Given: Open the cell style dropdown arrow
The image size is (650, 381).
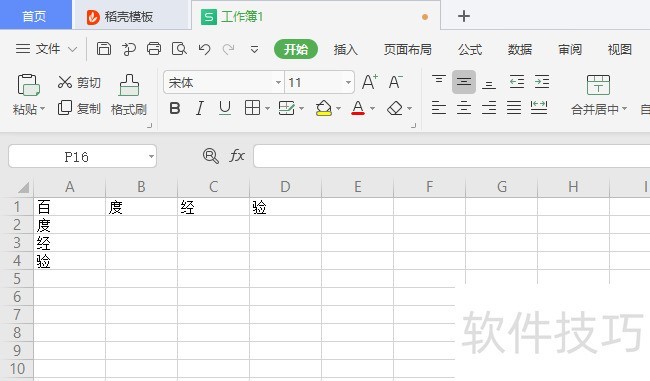Looking at the screenshot, I should (301, 109).
